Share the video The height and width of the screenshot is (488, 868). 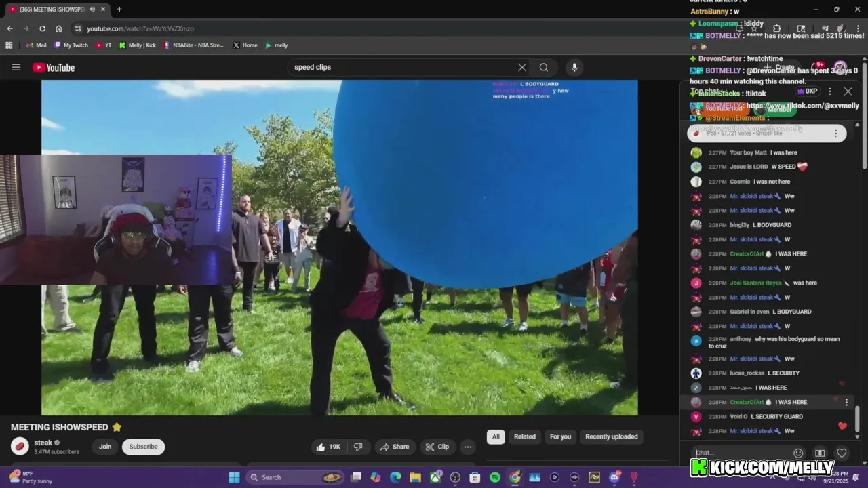coord(394,447)
